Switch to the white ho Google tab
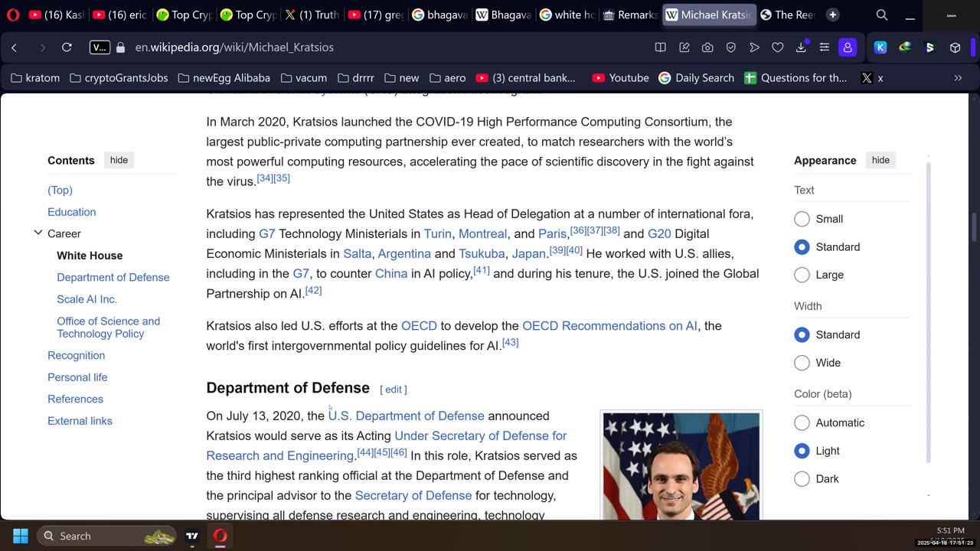This screenshot has height=551, width=980. coord(567,15)
